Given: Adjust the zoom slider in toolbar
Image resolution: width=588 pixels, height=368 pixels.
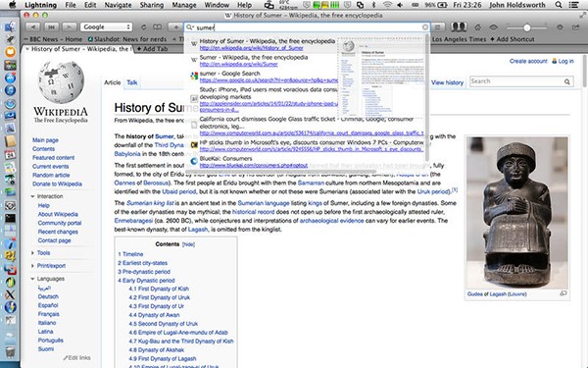Looking at the screenshot, I should [527, 27].
